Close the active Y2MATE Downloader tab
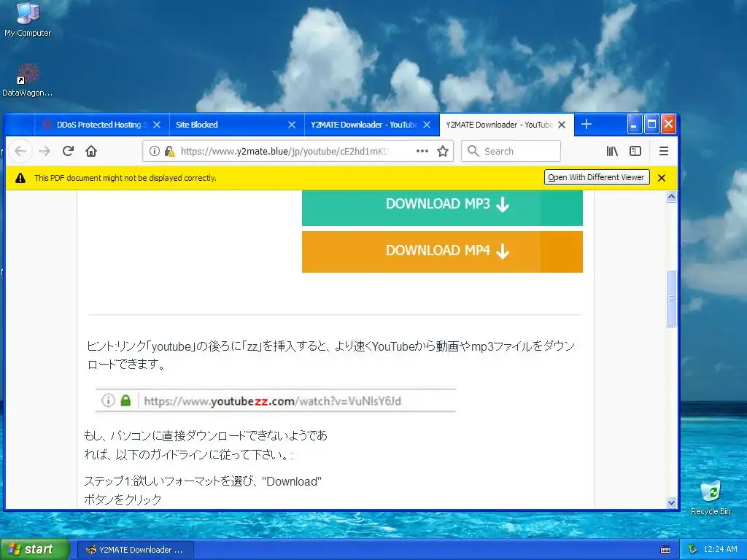Image resolution: width=747 pixels, height=560 pixels. click(x=562, y=125)
